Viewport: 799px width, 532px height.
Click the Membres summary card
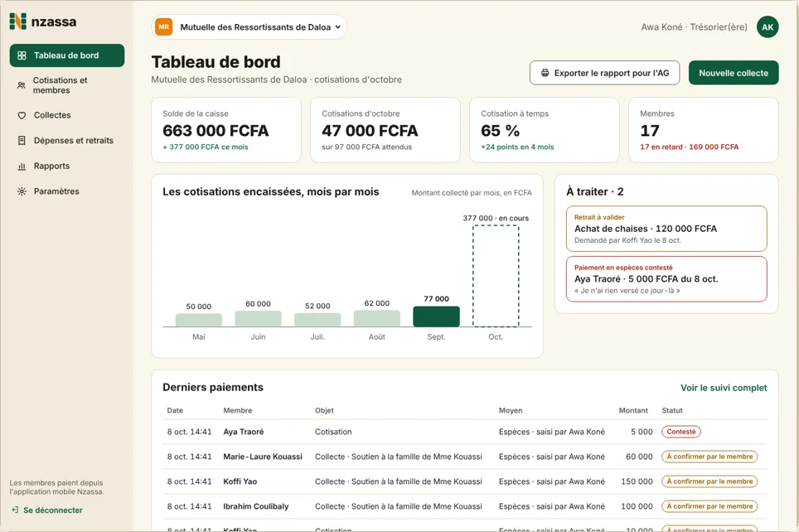tap(703, 130)
